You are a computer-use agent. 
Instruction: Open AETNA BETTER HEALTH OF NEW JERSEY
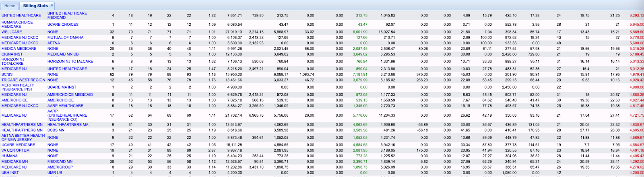pyautogui.click(x=23, y=138)
